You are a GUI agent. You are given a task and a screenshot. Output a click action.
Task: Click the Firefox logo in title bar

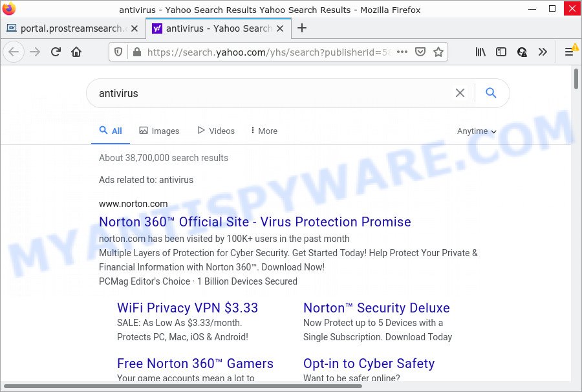click(x=9, y=8)
